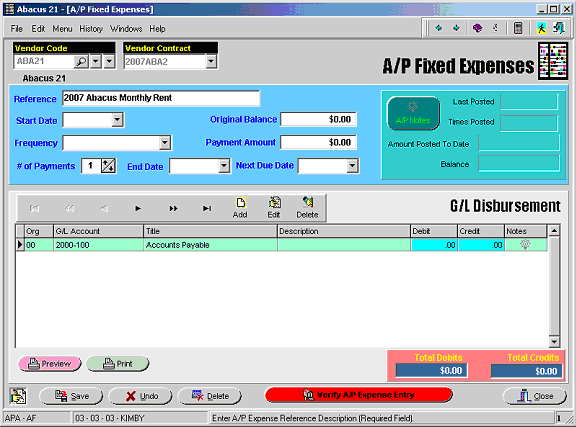576x427 pixels.
Task: Open the second Vendor Code dropdown arrow
Action: (x=109, y=61)
